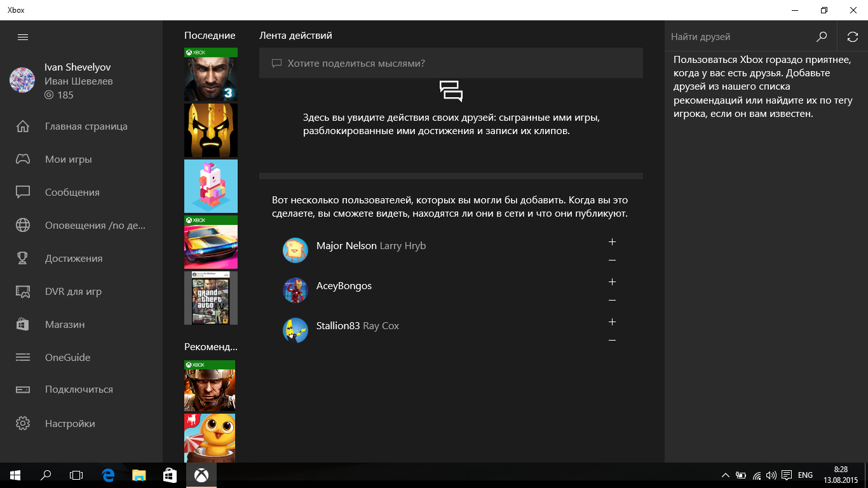Click the controller icon for My Games
This screenshot has height=488, width=868.
coord(23,159)
